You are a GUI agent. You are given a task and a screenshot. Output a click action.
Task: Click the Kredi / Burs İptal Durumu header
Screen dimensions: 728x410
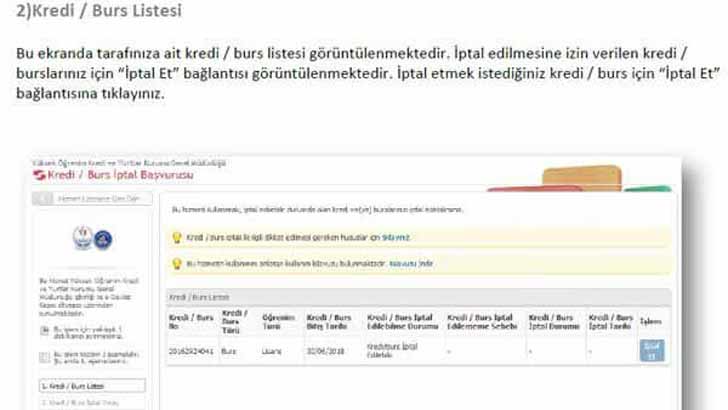coord(554,322)
